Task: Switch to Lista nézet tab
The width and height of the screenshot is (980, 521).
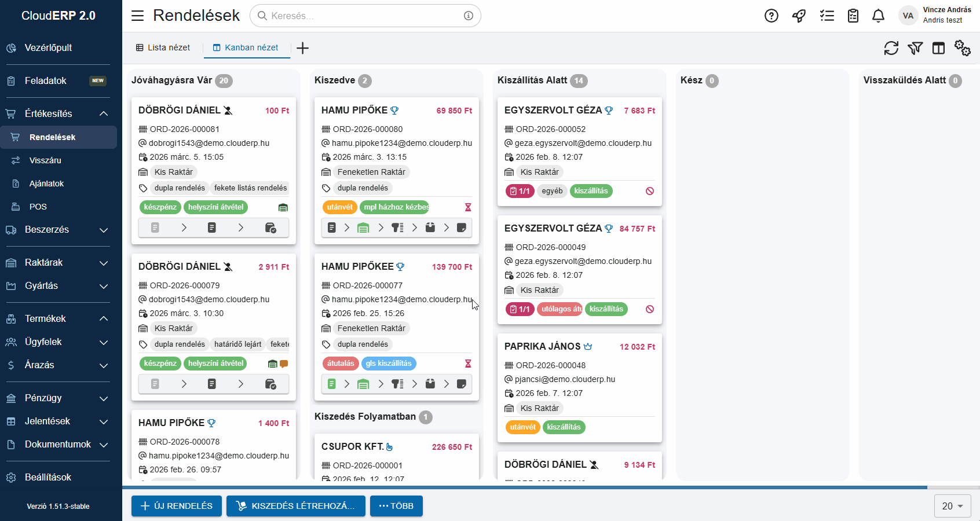Action: tap(163, 47)
